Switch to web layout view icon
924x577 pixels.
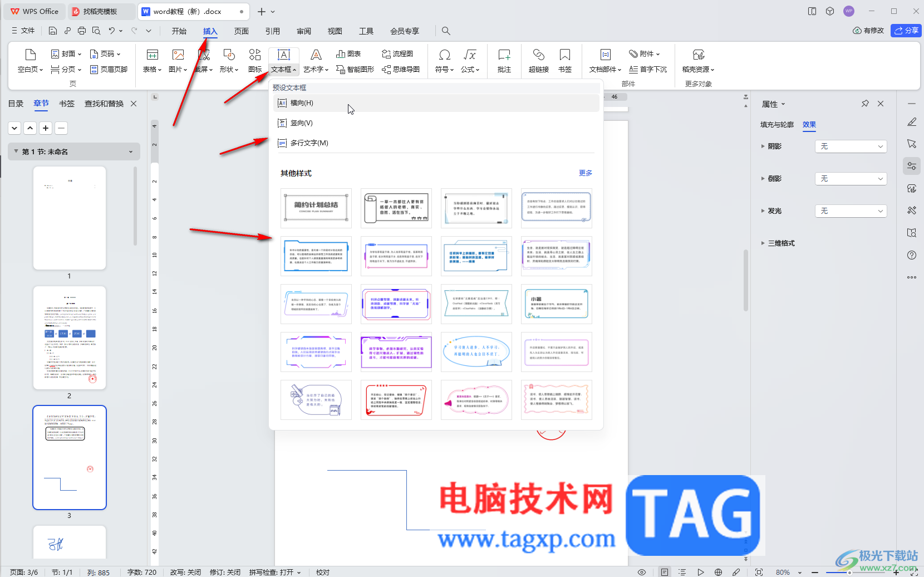coord(718,573)
